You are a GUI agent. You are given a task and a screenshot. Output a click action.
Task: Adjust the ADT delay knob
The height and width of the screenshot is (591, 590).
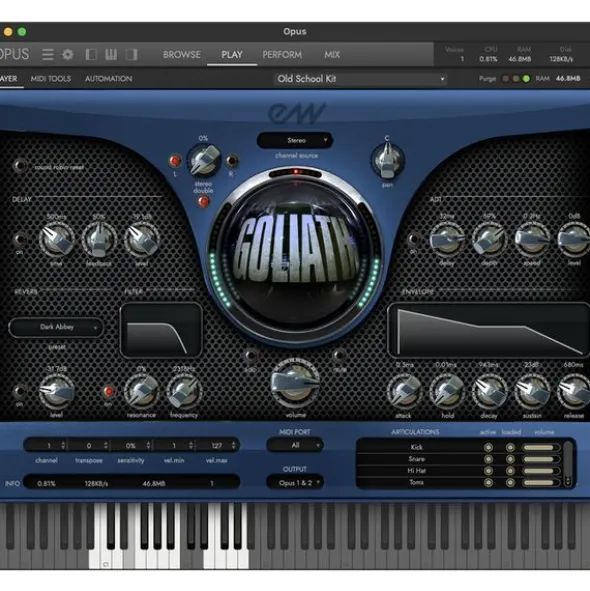click(x=447, y=240)
